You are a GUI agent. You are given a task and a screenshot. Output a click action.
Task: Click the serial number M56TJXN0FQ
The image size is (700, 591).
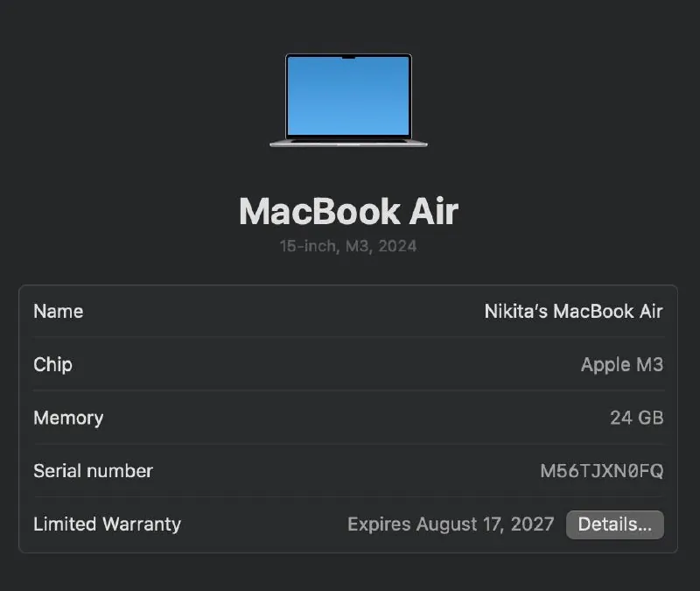tap(602, 471)
